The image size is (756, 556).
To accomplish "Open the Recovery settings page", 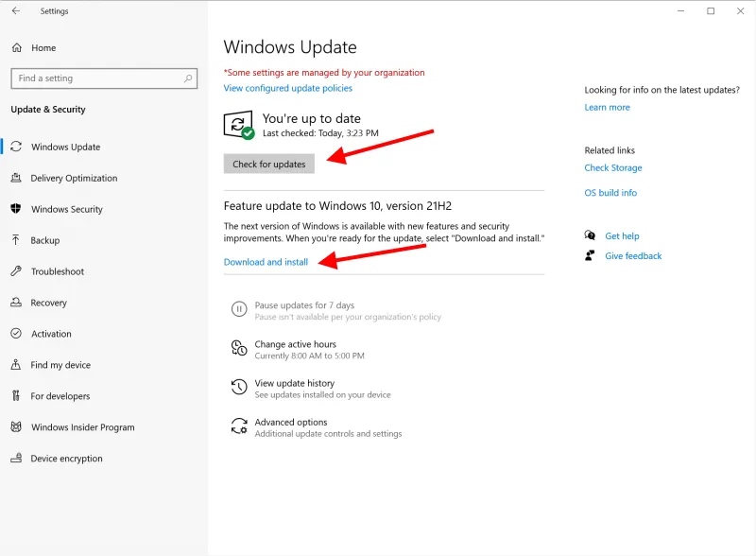I will point(49,303).
